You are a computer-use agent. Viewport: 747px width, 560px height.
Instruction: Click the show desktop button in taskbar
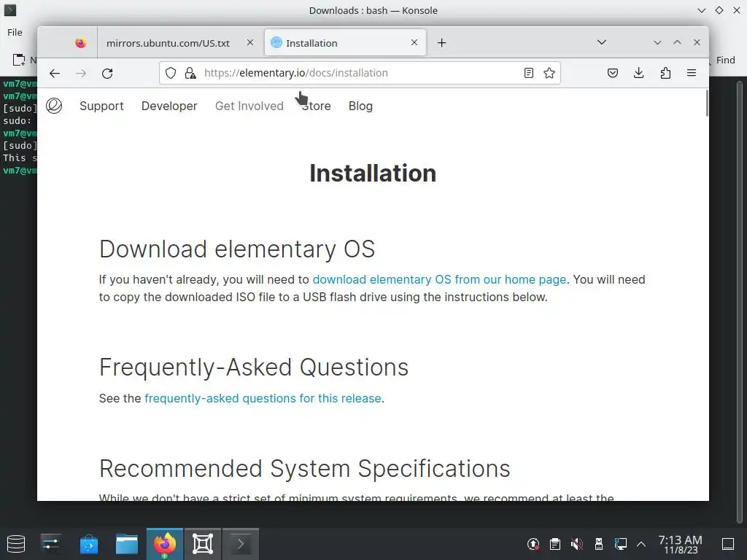click(727, 544)
